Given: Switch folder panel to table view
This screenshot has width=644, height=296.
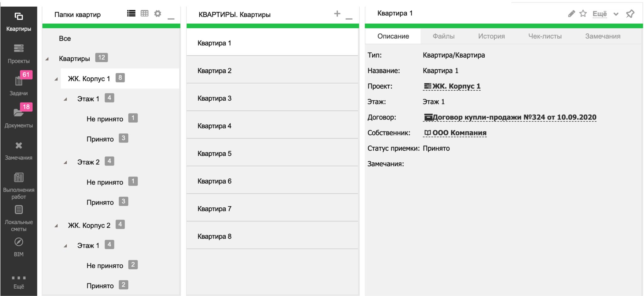Looking at the screenshot, I should click(145, 14).
